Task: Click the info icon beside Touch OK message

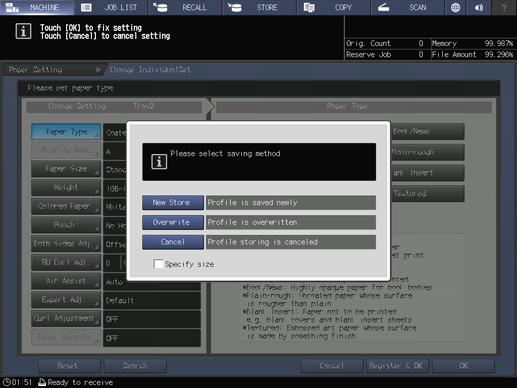Action: tap(23, 31)
